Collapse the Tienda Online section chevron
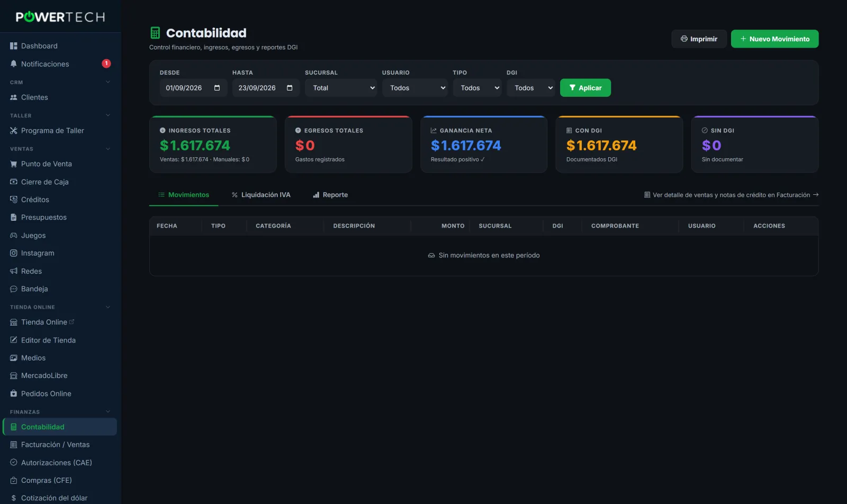The image size is (847, 504). coord(108,307)
